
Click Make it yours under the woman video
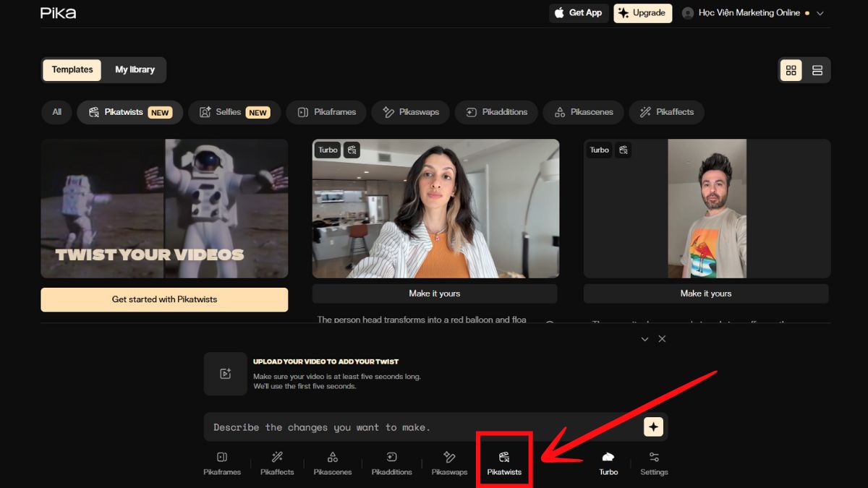tap(435, 294)
